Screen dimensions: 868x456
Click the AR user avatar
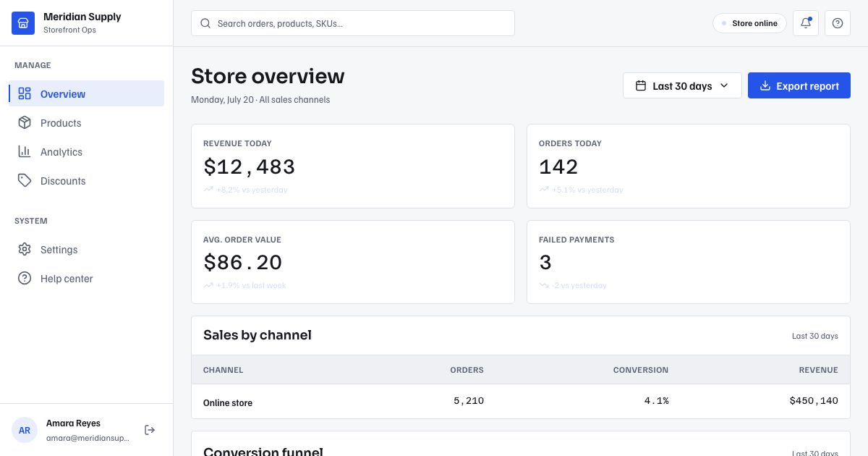(25, 430)
